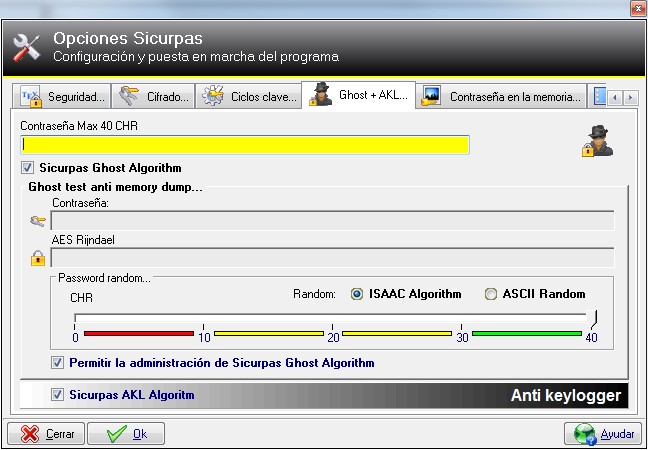Click the AES Rijndael output field
The image size is (648, 450).
click(x=332, y=257)
